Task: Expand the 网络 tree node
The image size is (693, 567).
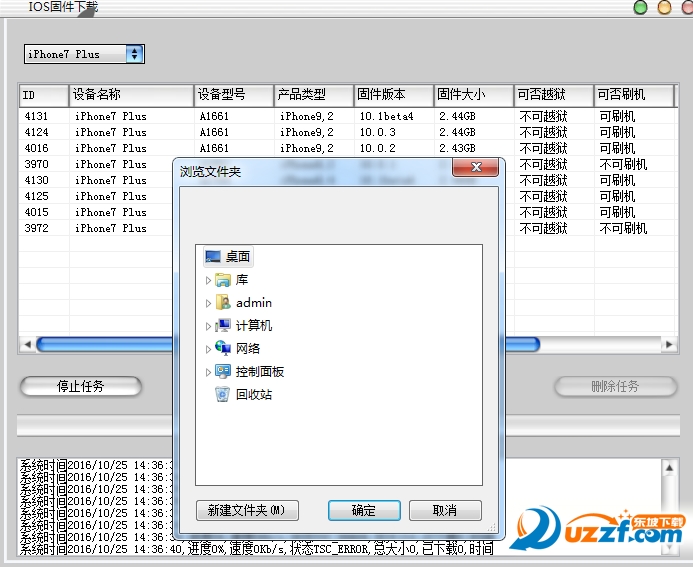Action: [208, 349]
